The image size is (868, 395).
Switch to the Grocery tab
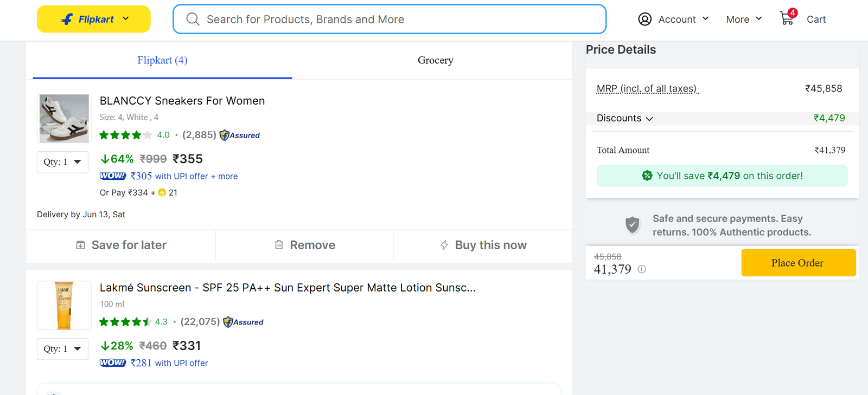click(x=435, y=60)
